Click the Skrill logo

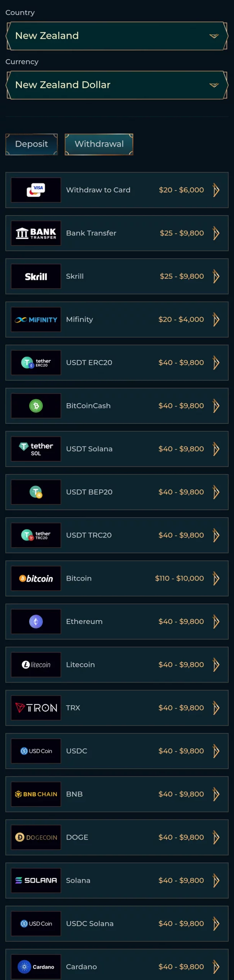pos(36,276)
